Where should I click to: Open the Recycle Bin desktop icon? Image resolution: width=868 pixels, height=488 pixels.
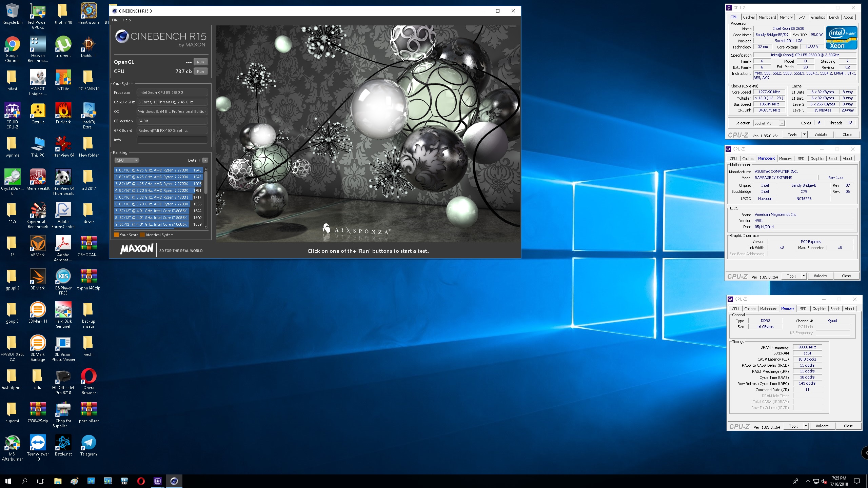[12, 14]
